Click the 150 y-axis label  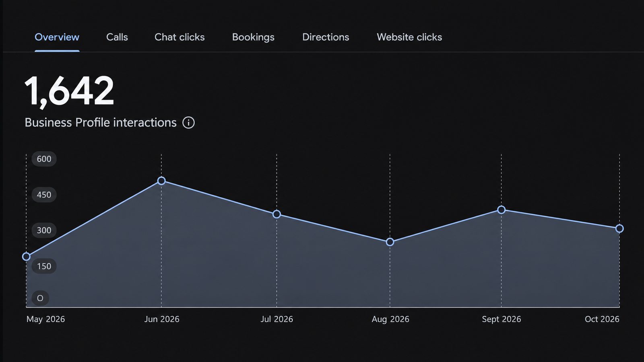pyautogui.click(x=44, y=266)
